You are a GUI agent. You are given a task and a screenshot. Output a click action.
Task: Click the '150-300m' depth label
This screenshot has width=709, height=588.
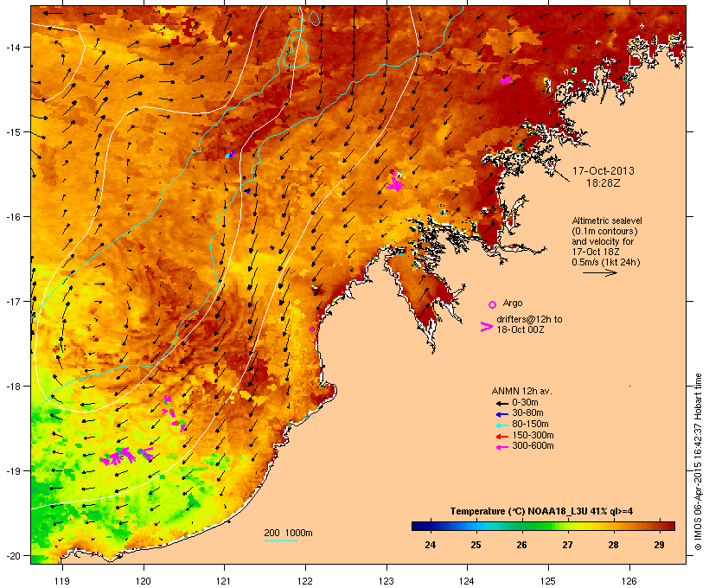pyautogui.click(x=533, y=435)
